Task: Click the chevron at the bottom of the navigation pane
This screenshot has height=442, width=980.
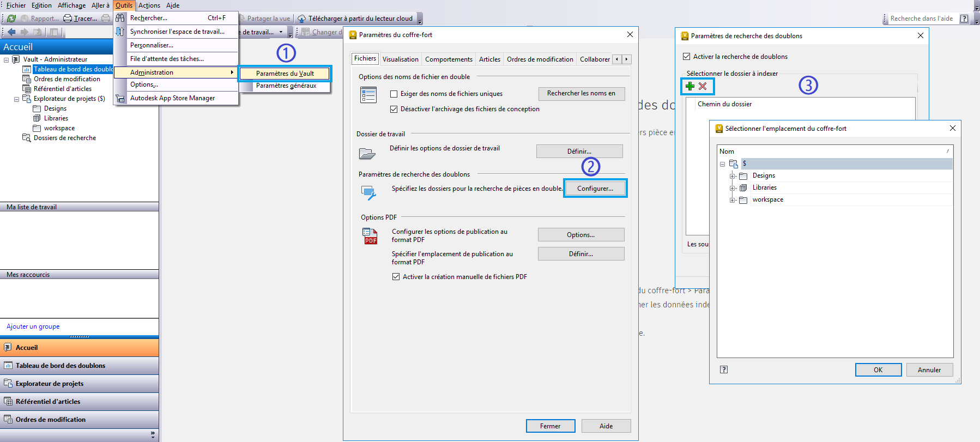Action: (153, 434)
